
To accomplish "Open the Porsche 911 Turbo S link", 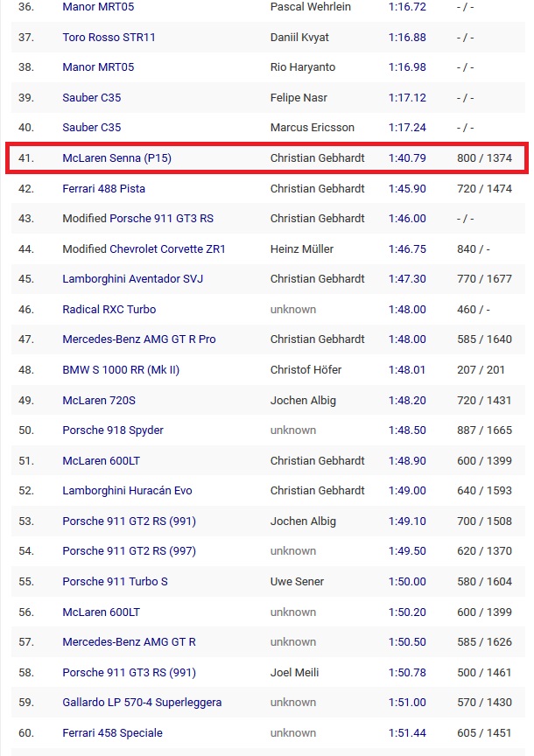I will 115,582.
